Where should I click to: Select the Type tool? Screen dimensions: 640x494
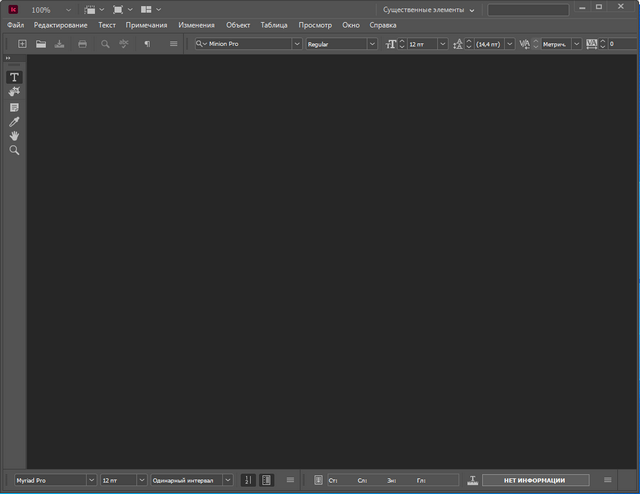pyautogui.click(x=14, y=77)
